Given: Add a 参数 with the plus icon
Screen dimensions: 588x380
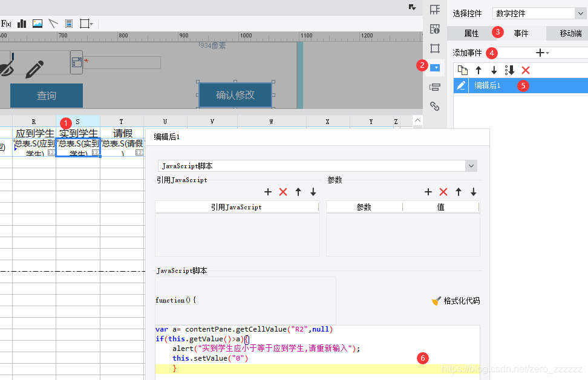Looking at the screenshot, I should click(x=428, y=192).
